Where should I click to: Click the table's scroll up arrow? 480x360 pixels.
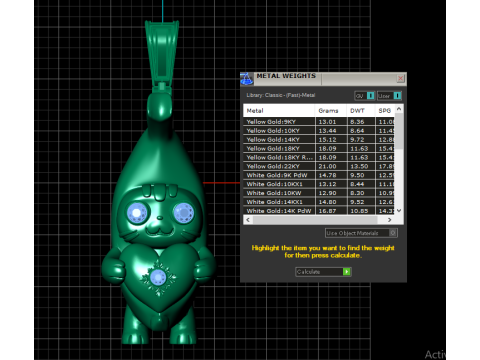pos(399,109)
